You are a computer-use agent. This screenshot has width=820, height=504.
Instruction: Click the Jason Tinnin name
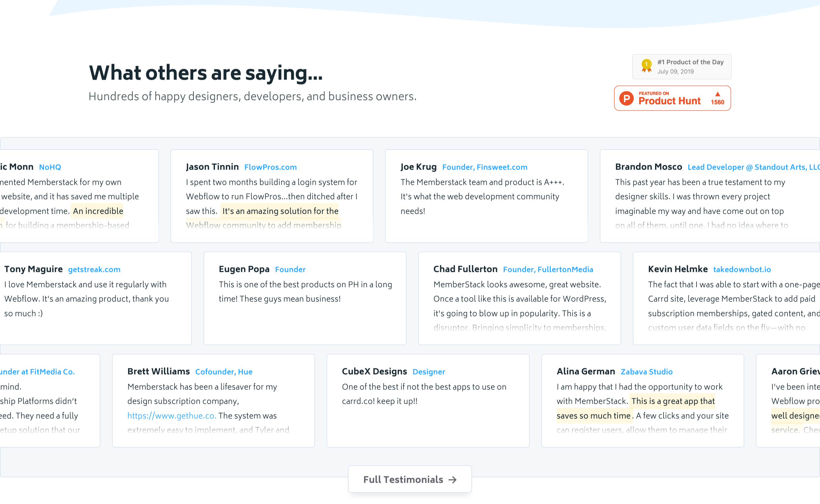click(212, 167)
